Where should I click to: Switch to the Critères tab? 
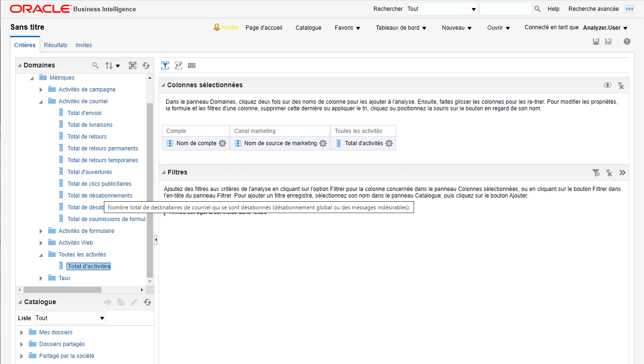pyautogui.click(x=25, y=45)
